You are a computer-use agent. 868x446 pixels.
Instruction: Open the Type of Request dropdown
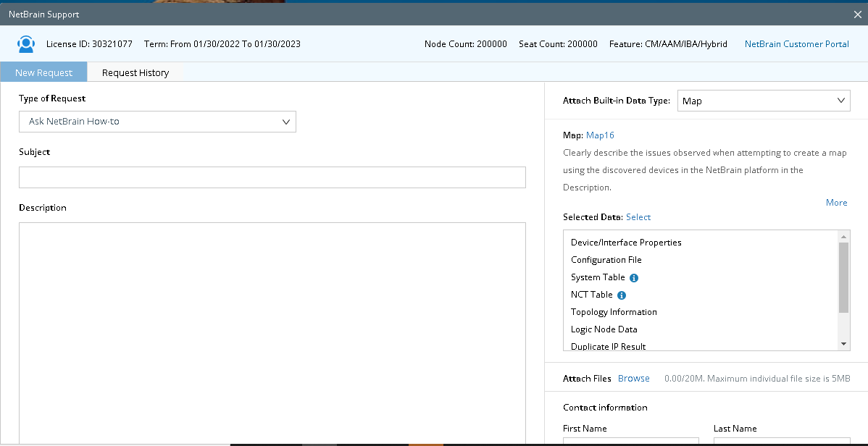(x=157, y=122)
